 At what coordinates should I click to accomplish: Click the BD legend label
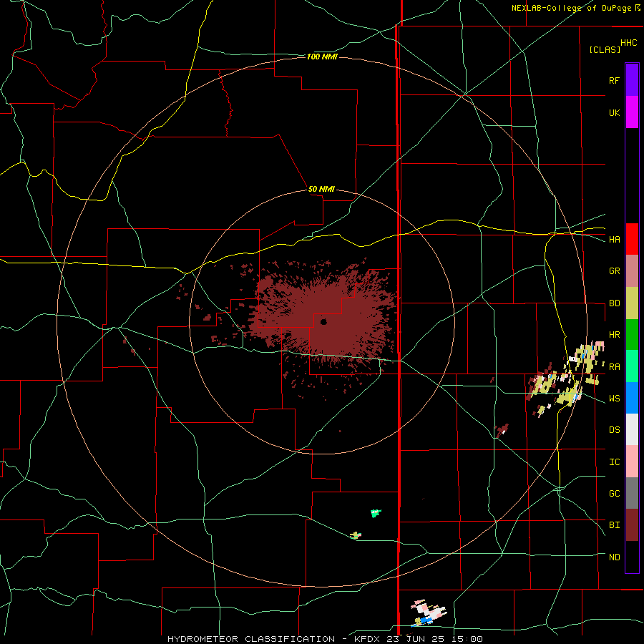pyautogui.click(x=614, y=303)
